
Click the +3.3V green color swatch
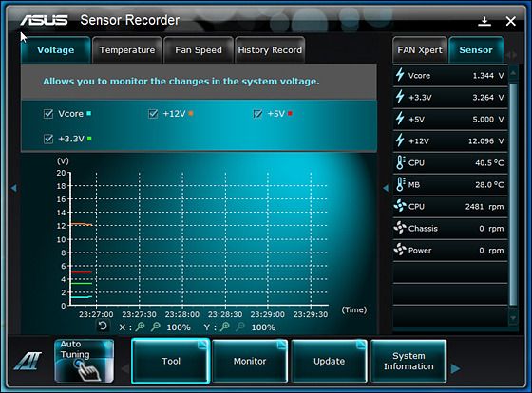click(89, 139)
